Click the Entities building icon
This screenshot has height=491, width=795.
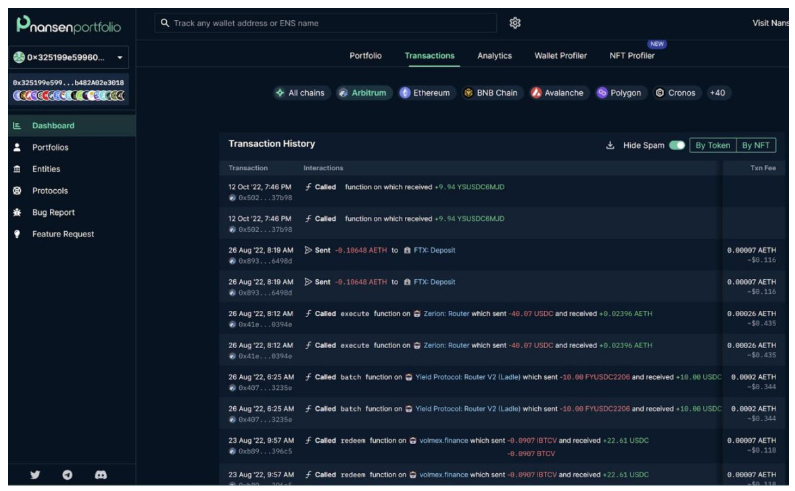click(x=17, y=169)
